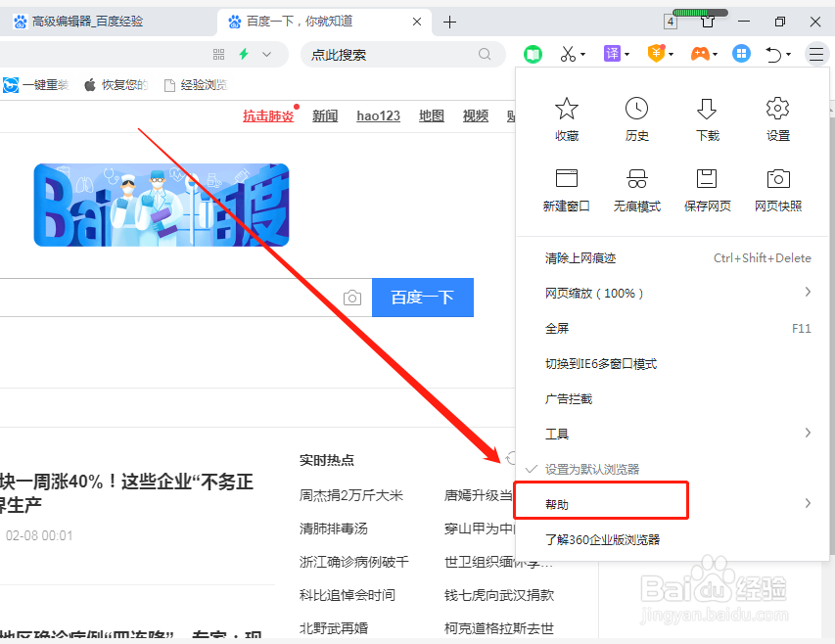Click the green book reader icon
This screenshot has height=644, width=835.
point(533,54)
